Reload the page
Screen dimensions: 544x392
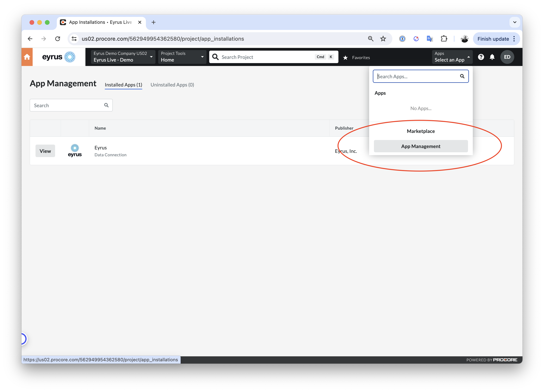pyautogui.click(x=58, y=39)
